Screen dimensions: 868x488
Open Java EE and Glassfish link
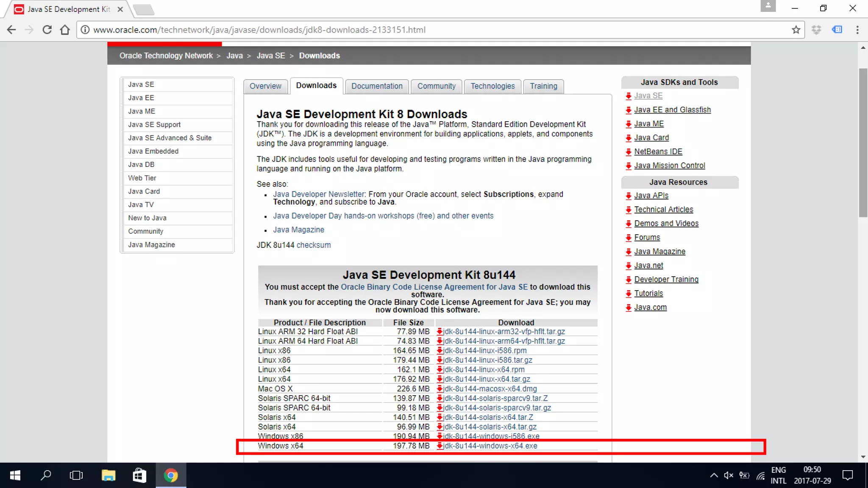click(x=672, y=110)
